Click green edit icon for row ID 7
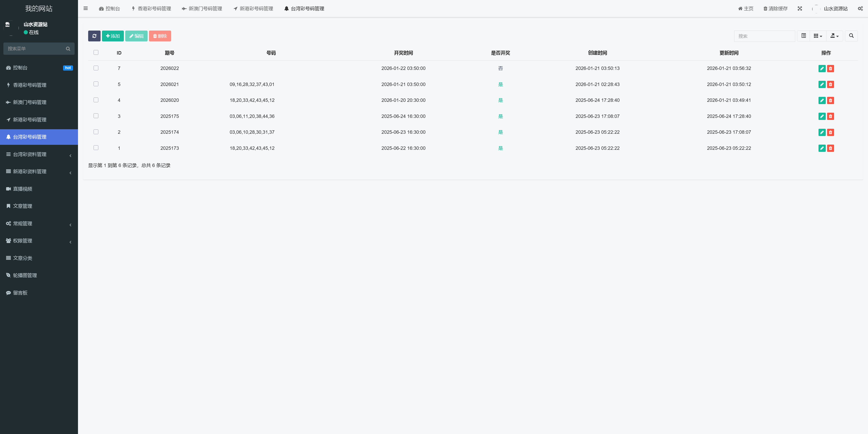 coord(822,69)
